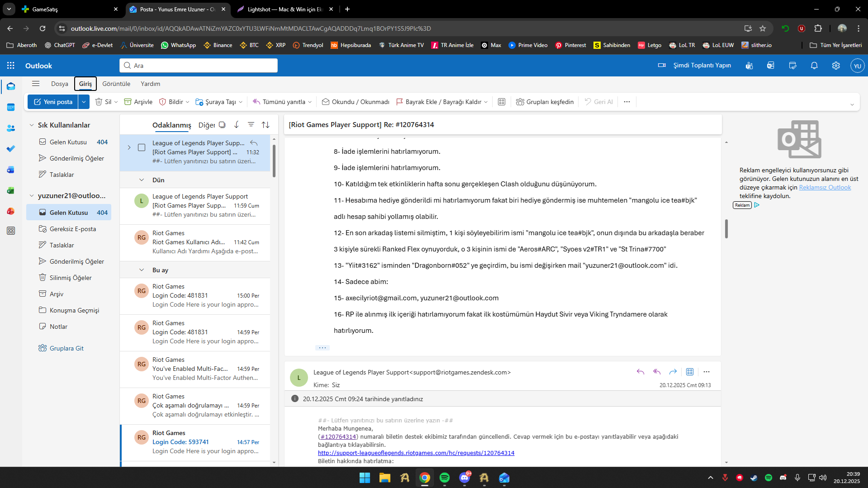Collapse the Bu ay message group
The image size is (868, 488).
(x=142, y=270)
